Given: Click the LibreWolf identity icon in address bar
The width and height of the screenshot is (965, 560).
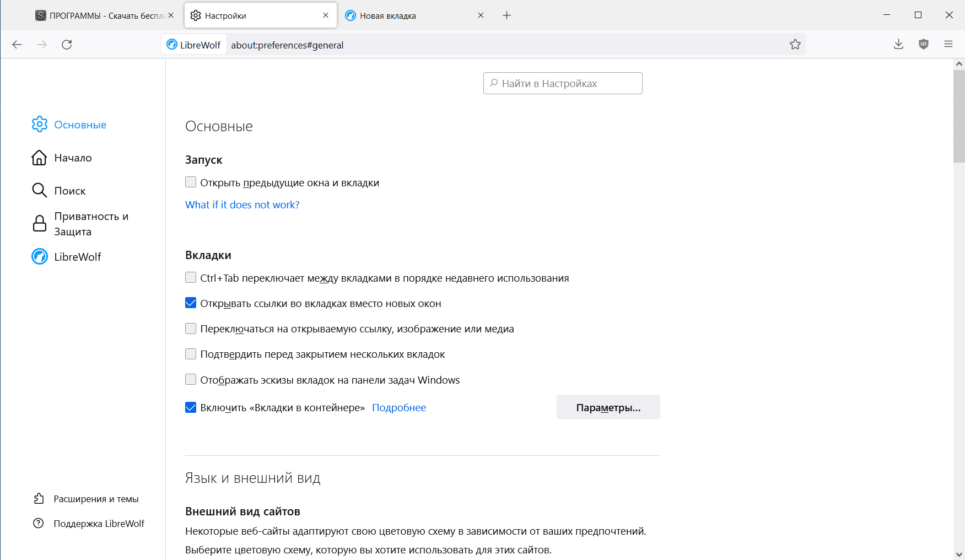Looking at the screenshot, I should pos(194,45).
